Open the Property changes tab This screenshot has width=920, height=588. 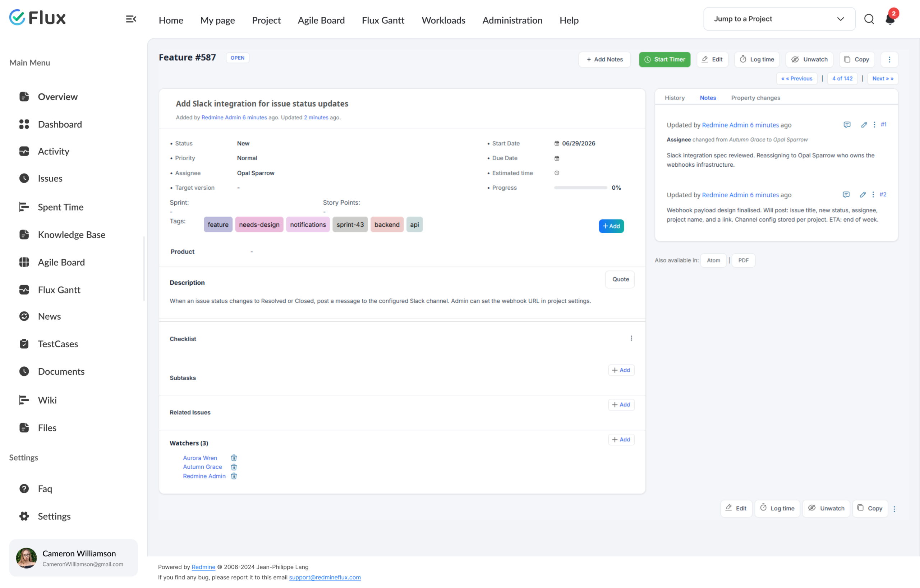[x=755, y=98]
